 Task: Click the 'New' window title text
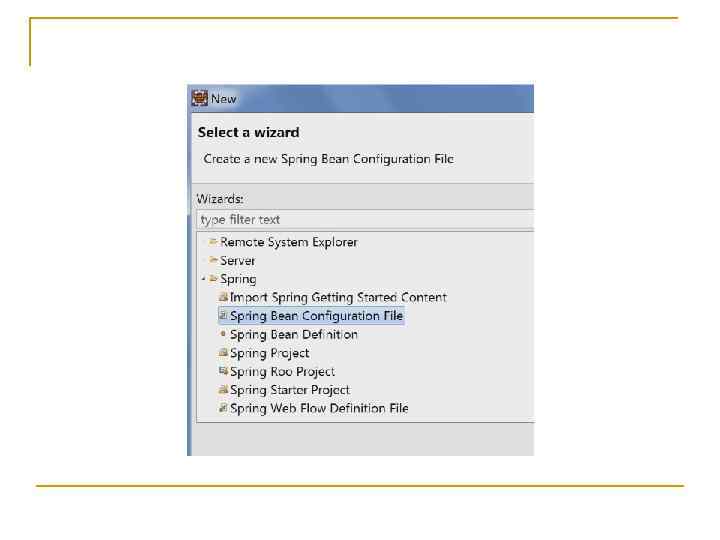click(223, 99)
